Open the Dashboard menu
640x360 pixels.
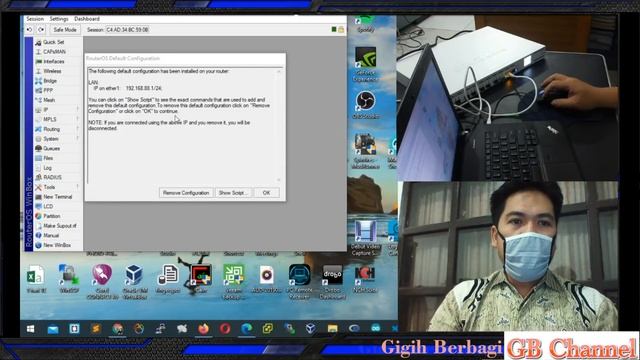click(x=87, y=19)
